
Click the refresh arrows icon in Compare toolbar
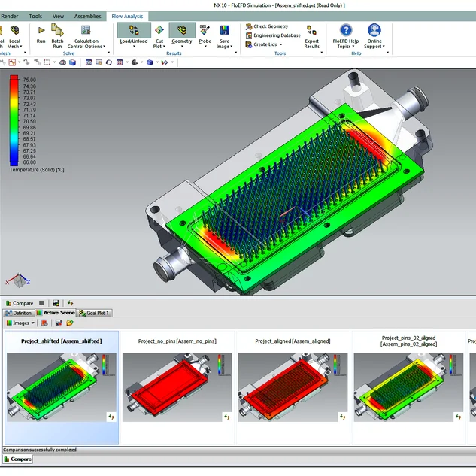click(x=71, y=303)
